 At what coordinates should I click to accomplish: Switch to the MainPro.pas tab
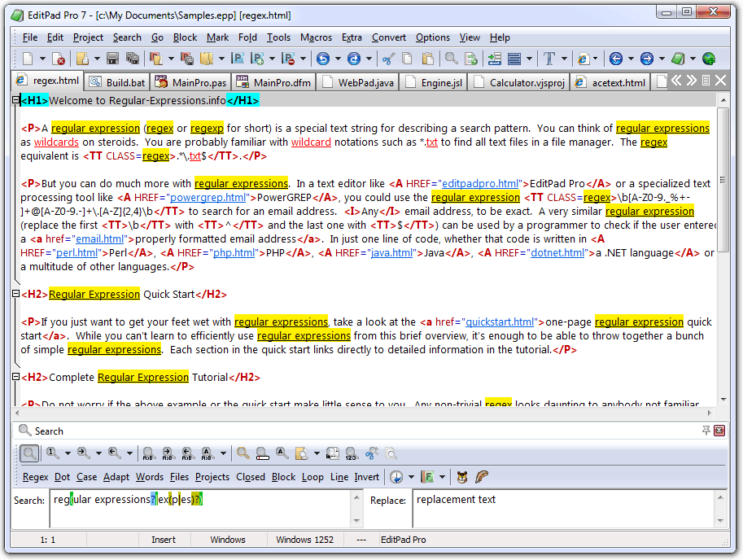[x=191, y=82]
